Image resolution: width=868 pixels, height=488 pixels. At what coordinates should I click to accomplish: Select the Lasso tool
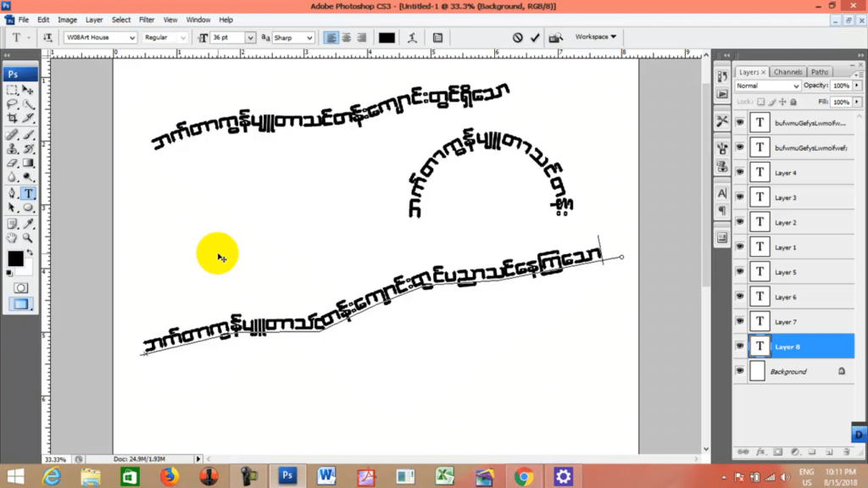pyautogui.click(x=12, y=104)
